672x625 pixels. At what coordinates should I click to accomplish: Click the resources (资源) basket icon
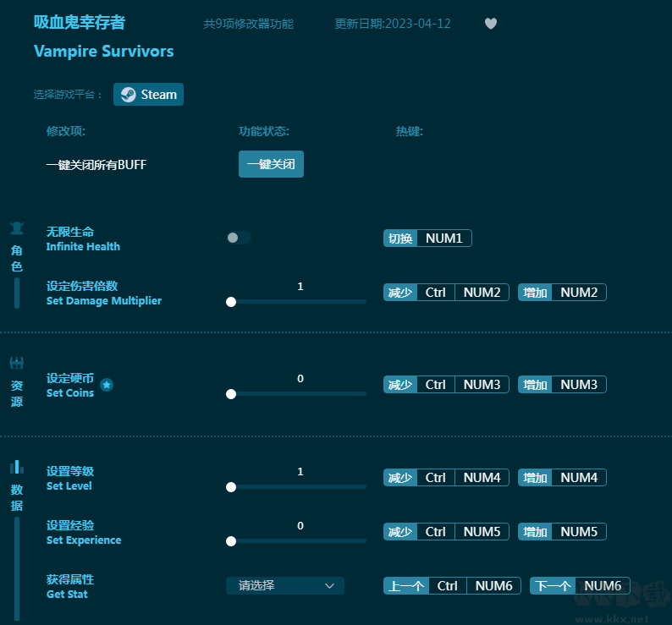click(x=17, y=364)
